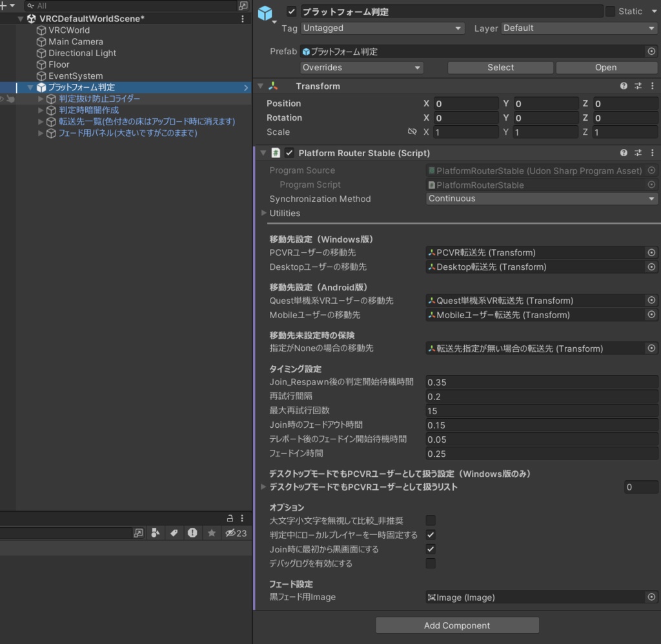Open Transform component help via question mark icon
Screen dimensions: 661x644
tap(623, 86)
